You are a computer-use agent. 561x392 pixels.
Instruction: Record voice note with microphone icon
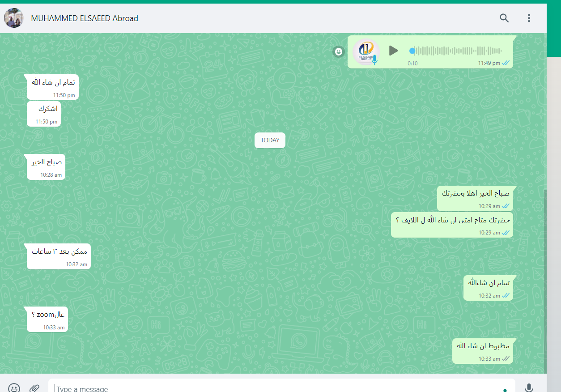click(529, 388)
